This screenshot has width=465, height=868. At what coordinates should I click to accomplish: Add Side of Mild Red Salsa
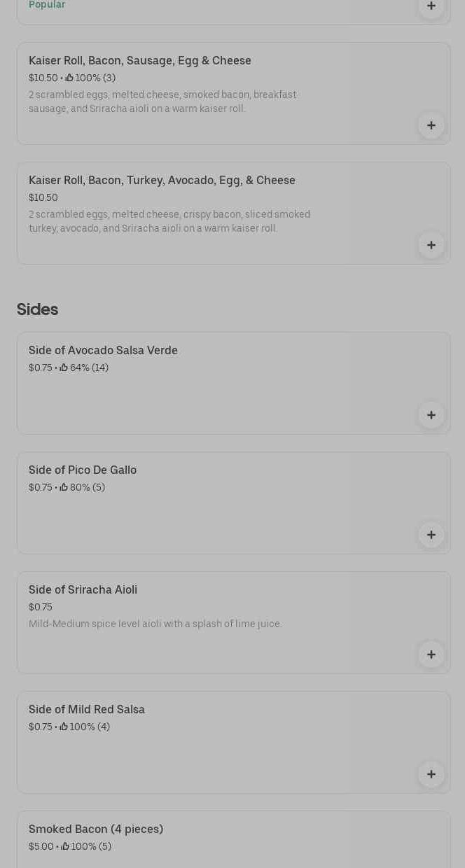(431, 774)
